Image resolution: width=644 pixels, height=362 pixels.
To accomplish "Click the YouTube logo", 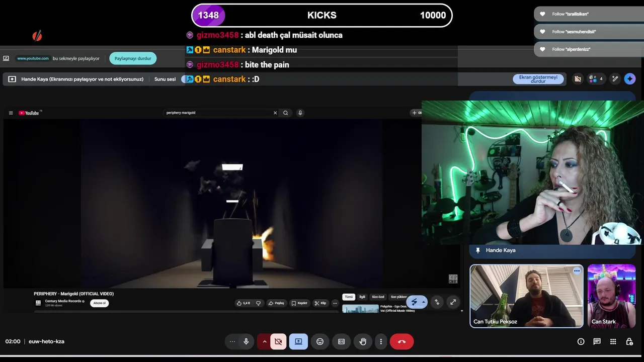I will (29, 113).
